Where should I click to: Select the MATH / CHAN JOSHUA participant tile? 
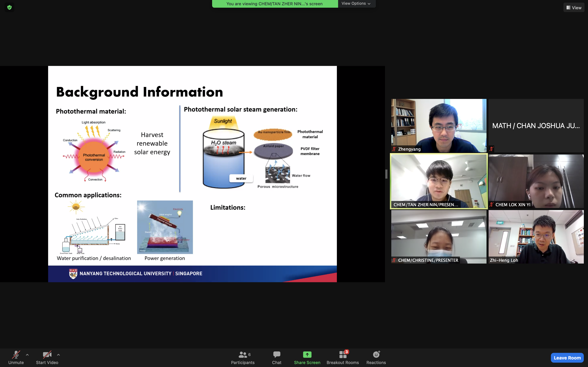(x=536, y=125)
